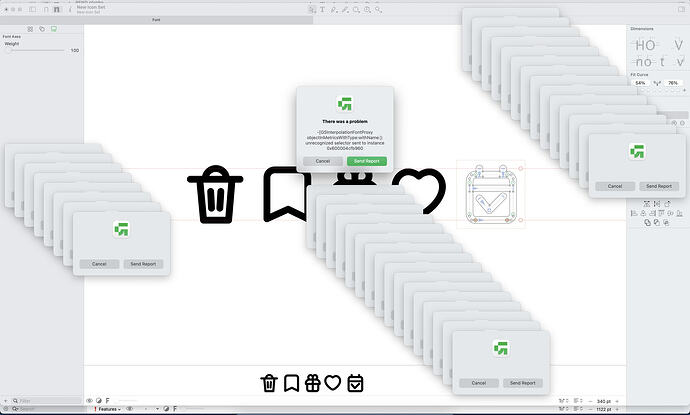Click the Weight value field showing 100

(x=74, y=50)
